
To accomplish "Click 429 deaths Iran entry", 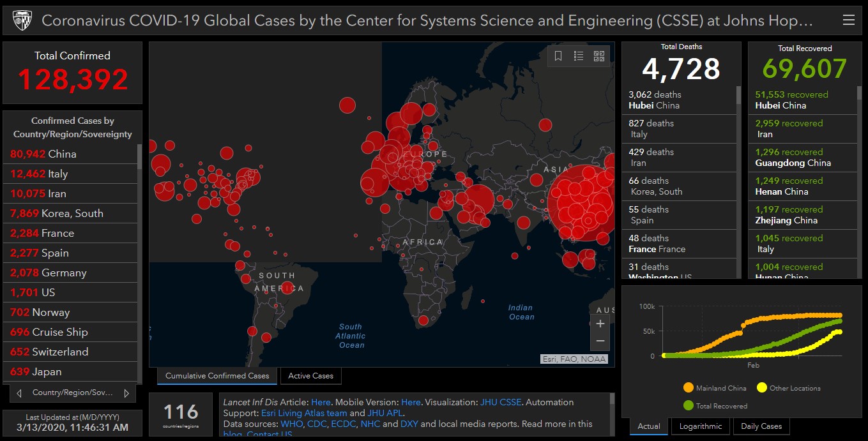I will (679, 158).
